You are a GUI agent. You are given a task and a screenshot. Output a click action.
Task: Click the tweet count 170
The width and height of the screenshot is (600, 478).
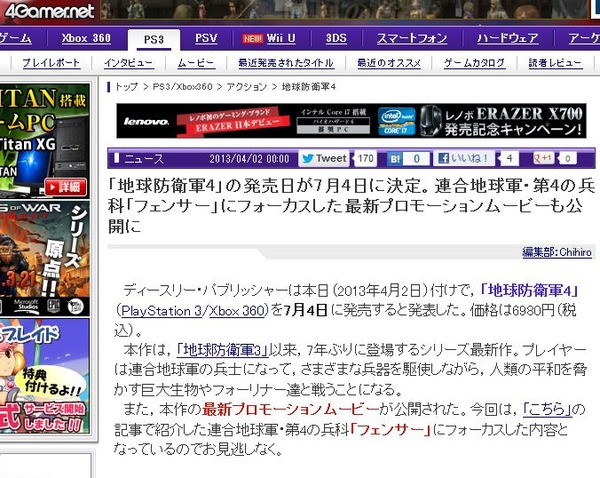tap(366, 158)
